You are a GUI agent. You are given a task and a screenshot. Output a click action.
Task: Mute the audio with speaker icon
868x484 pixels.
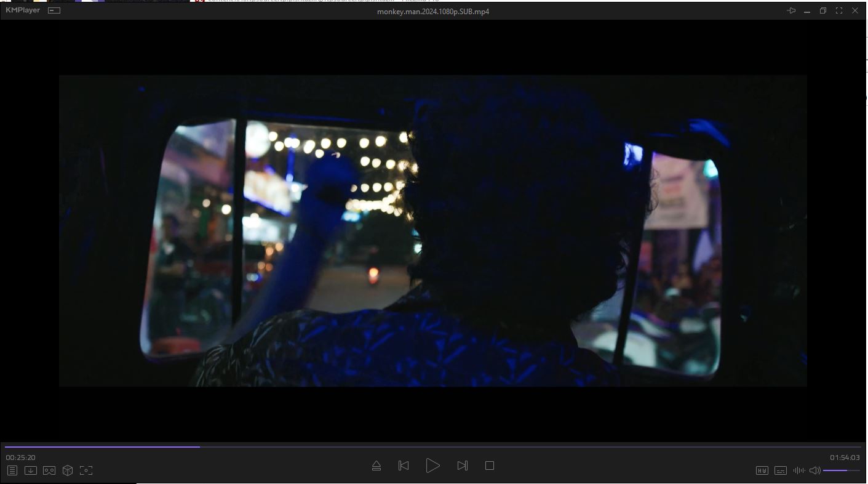(x=814, y=470)
